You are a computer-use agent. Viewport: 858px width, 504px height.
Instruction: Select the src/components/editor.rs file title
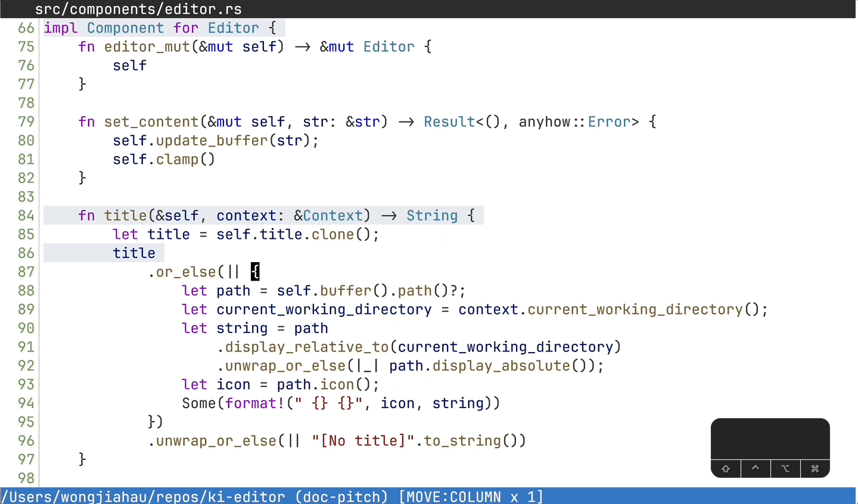138,9
